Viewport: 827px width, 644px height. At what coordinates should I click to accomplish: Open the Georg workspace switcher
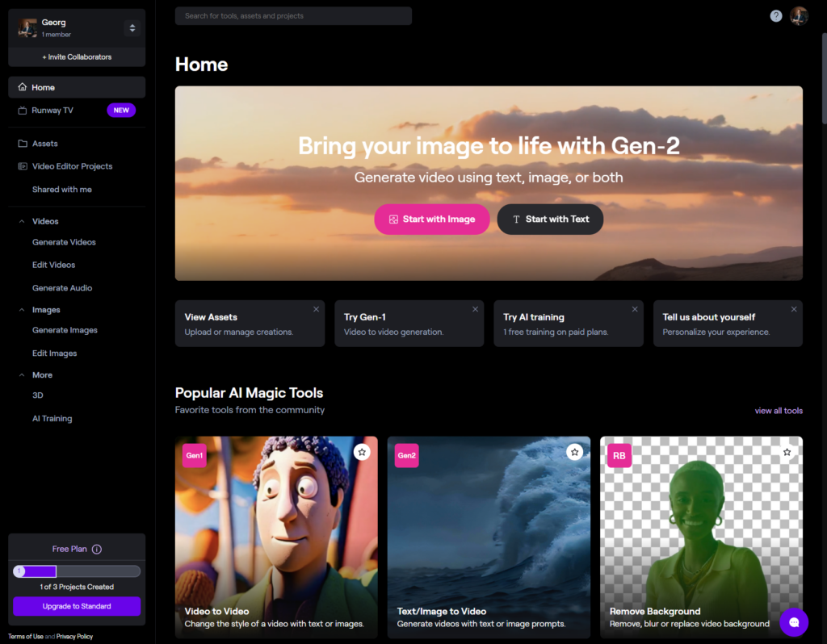pyautogui.click(x=132, y=28)
